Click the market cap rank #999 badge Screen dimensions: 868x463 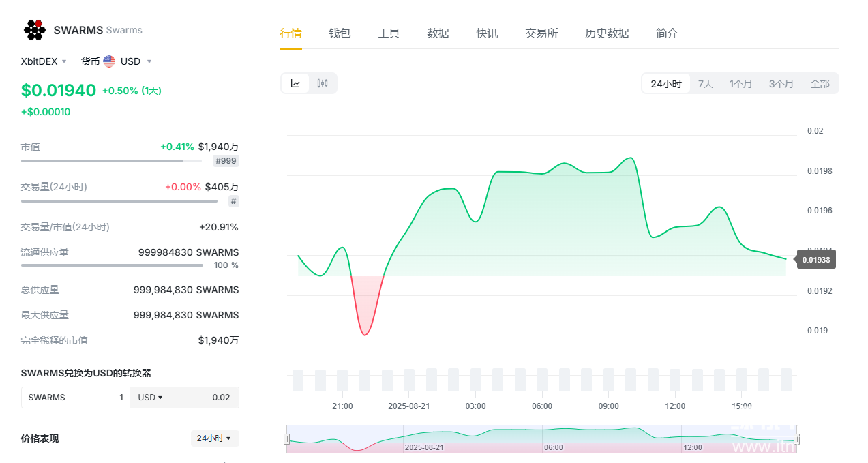226,161
